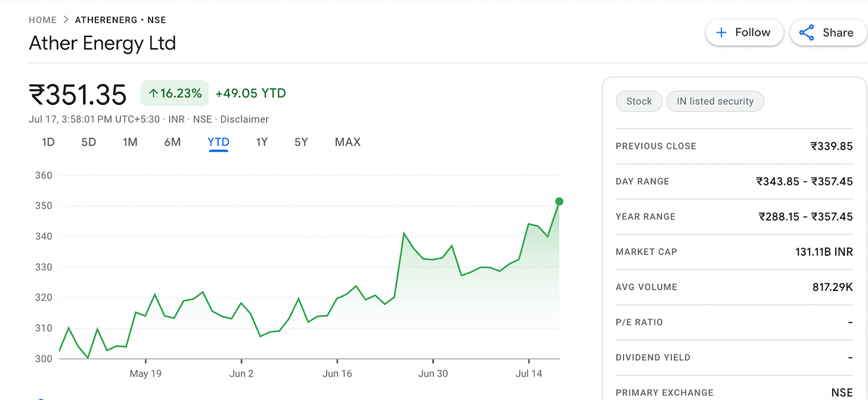
Task: Click the 817.29K volume value
Action: tap(833, 287)
